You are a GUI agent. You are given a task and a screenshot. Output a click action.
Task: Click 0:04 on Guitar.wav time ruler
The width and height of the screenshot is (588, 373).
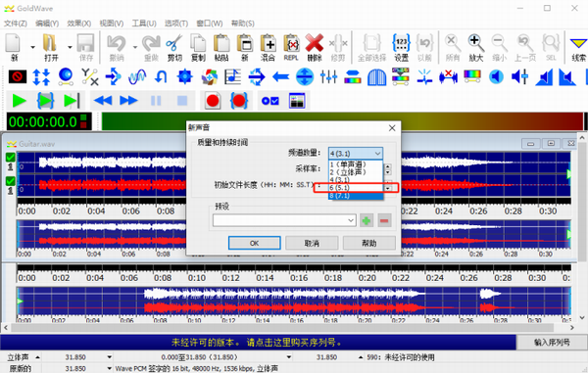click(96, 211)
